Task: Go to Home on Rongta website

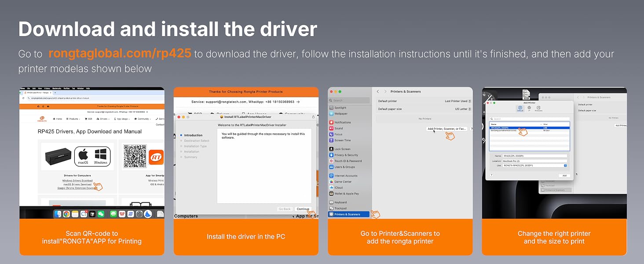Action: coord(58,119)
